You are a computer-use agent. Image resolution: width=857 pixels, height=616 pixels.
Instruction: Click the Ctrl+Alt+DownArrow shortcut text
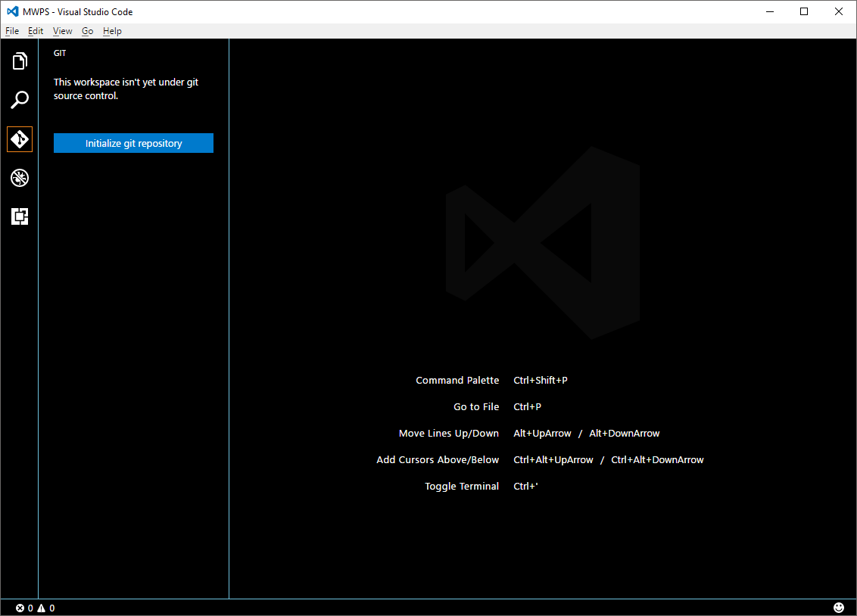(657, 460)
